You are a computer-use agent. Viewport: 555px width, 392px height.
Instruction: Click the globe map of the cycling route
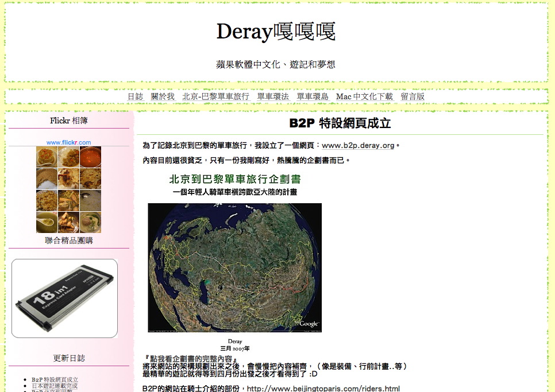[234, 267]
